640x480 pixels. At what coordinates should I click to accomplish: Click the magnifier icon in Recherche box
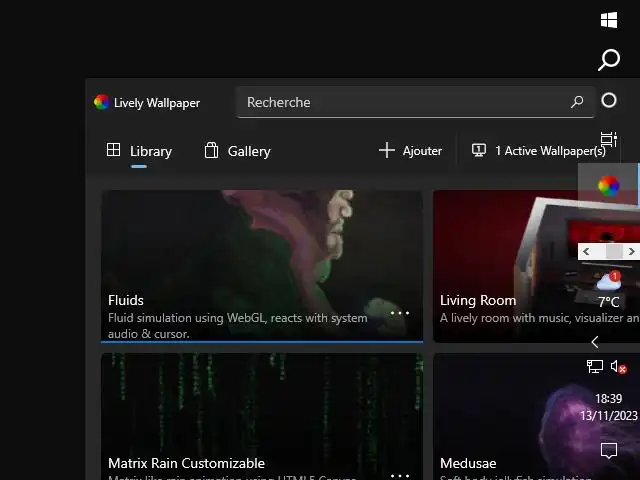[577, 102]
